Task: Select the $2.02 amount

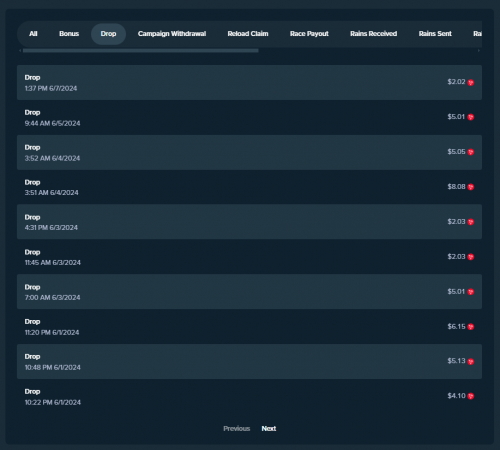Action: (456, 82)
